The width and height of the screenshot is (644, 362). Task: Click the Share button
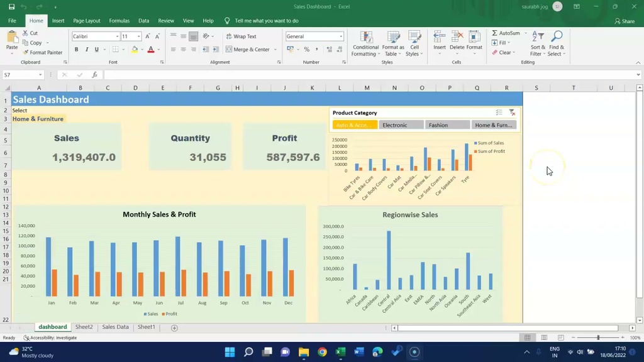pos(624,20)
